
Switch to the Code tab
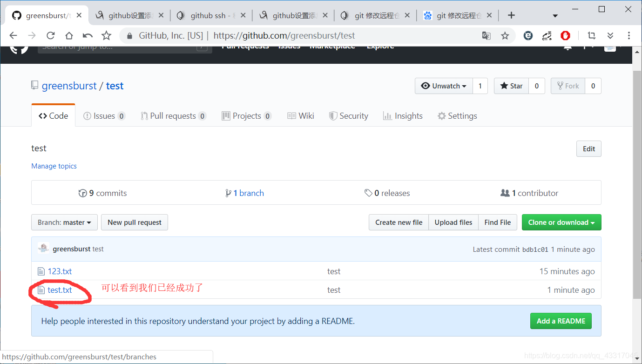pos(54,116)
